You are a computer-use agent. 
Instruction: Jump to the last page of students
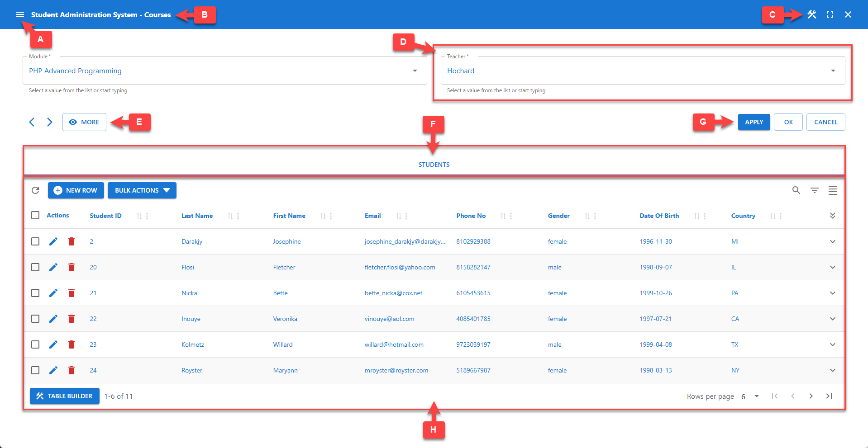829,396
